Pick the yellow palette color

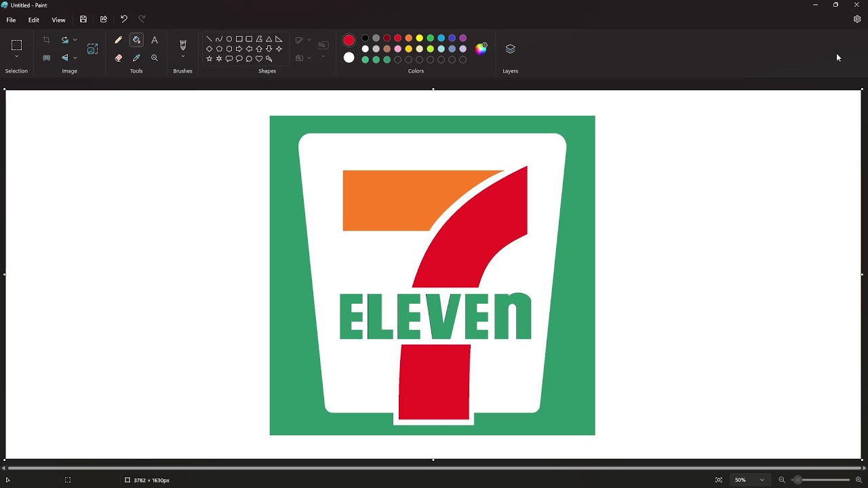419,38
